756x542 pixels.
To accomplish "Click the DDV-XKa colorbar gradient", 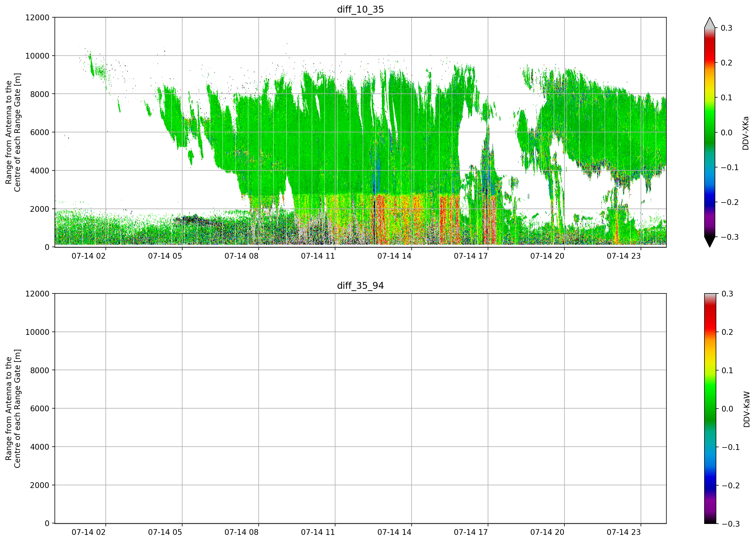I will click(x=710, y=132).
